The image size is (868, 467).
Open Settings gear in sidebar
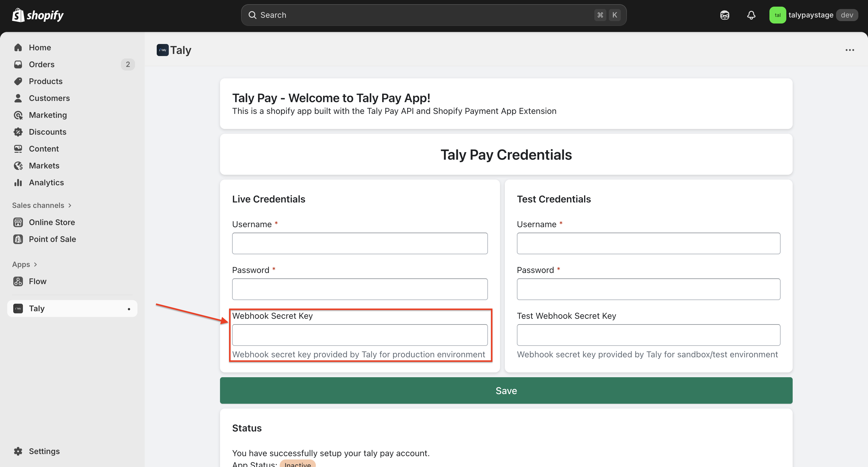[x=18, y=451]
